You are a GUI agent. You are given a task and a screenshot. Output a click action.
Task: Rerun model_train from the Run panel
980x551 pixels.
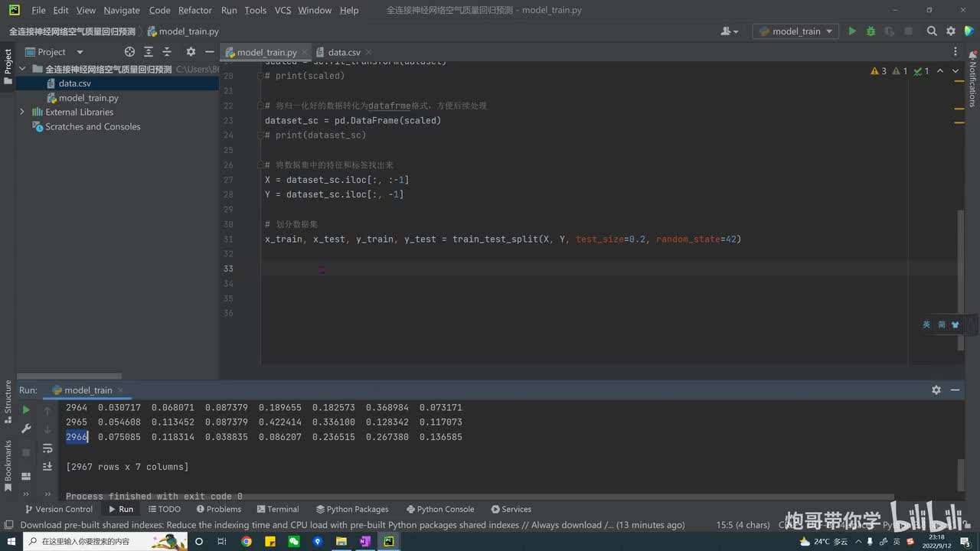click(x=26, y=410)
